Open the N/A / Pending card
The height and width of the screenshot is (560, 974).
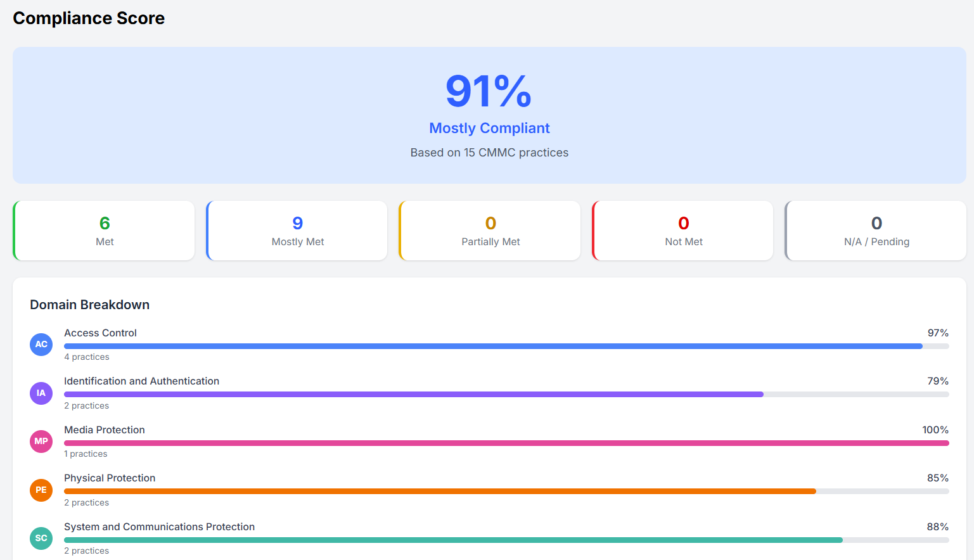point(876,231)
